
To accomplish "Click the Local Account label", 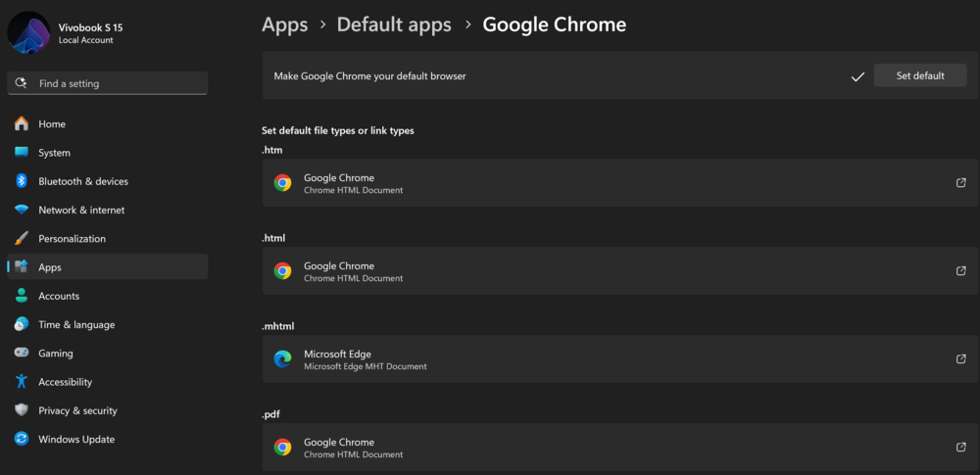I will [x=85, y=40].
